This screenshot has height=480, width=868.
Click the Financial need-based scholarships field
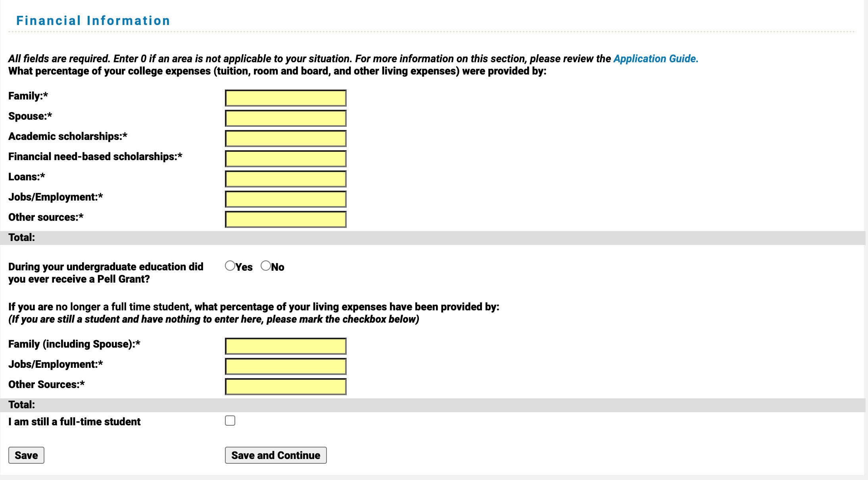tap(285, 158)
